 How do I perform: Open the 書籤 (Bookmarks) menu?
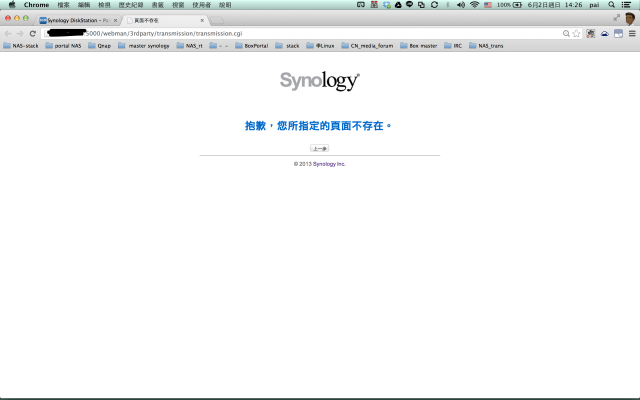(158, 4)
